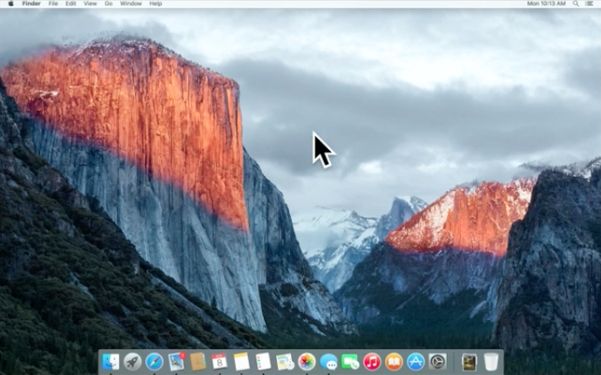Viewport: 601px width, 375px height.
Task: Launch Launchpad rocket icon in Dock
Action: (x=133, y=362)
